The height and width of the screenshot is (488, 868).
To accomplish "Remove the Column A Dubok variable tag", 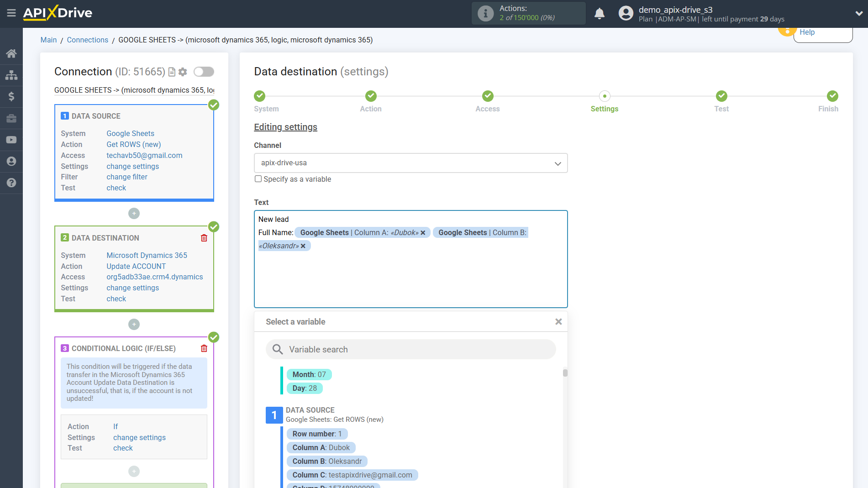I will coord(423,233).
